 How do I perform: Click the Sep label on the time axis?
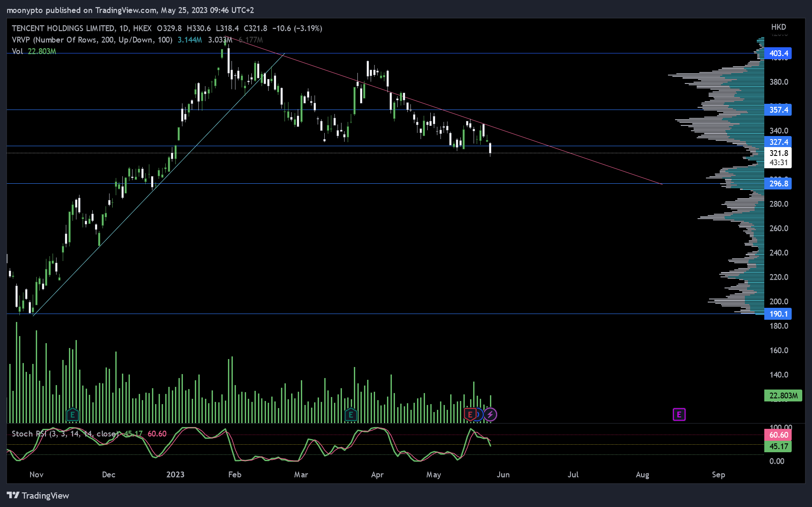click(x=718, y=475)
